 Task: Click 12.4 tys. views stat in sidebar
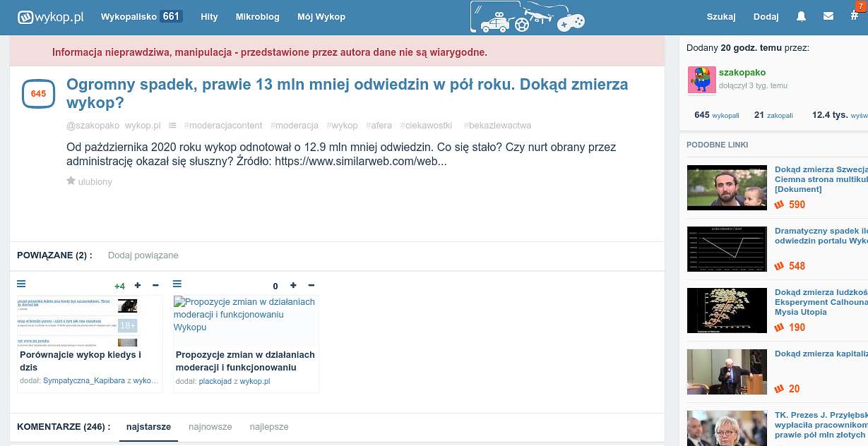(840, 114)
